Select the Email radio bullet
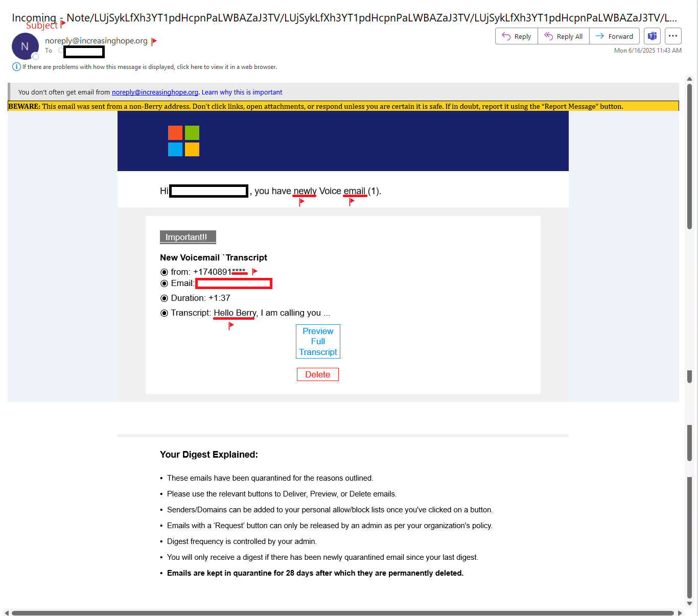 pos(164,283)
